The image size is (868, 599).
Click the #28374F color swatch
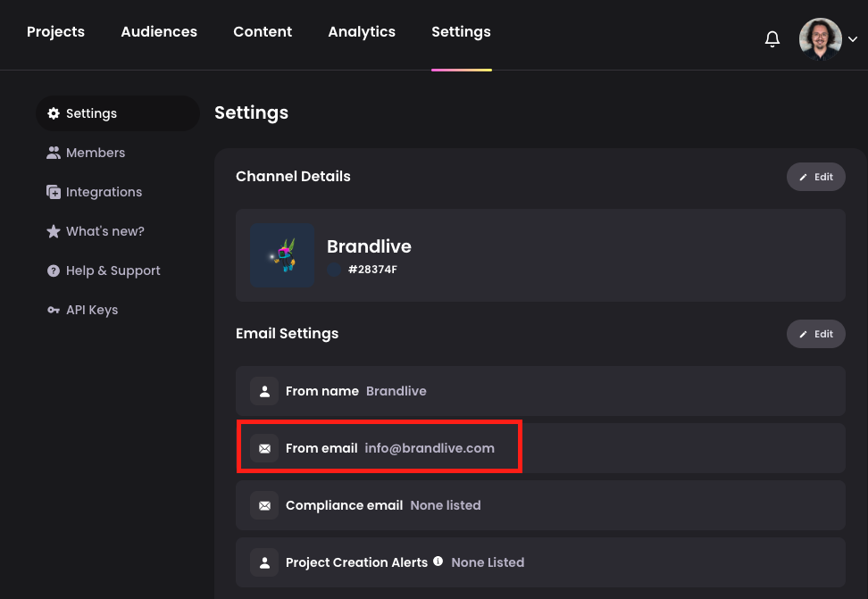click(334, 270)
